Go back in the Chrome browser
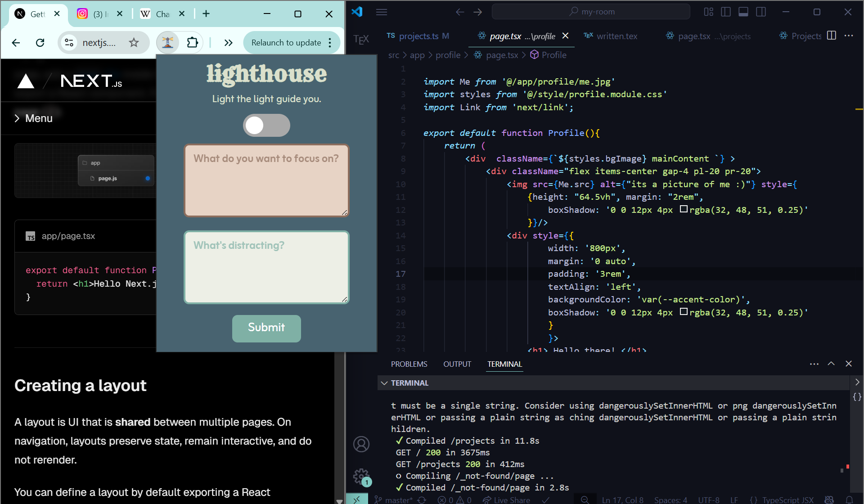Image resolution: width=864 pixels, height=504 pixels. coord(16,43)
